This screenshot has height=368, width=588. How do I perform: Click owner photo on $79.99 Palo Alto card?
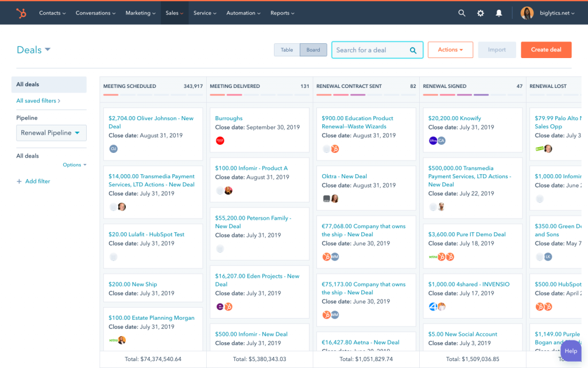click(x=548, y=149)
